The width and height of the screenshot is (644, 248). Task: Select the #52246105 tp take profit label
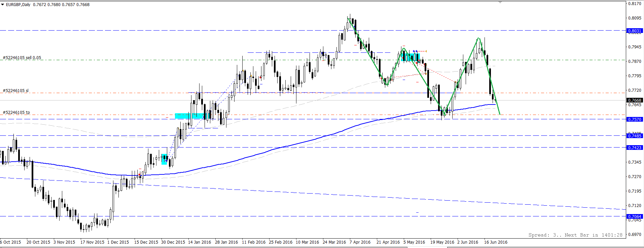pos(16,113)
